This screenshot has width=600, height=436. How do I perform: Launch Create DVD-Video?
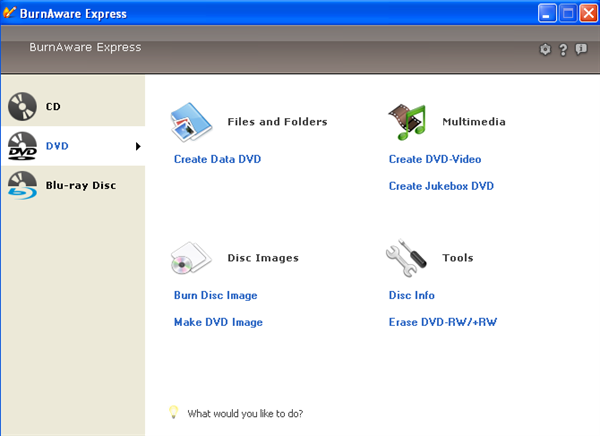pyautogui.click(x=435, y=159)
